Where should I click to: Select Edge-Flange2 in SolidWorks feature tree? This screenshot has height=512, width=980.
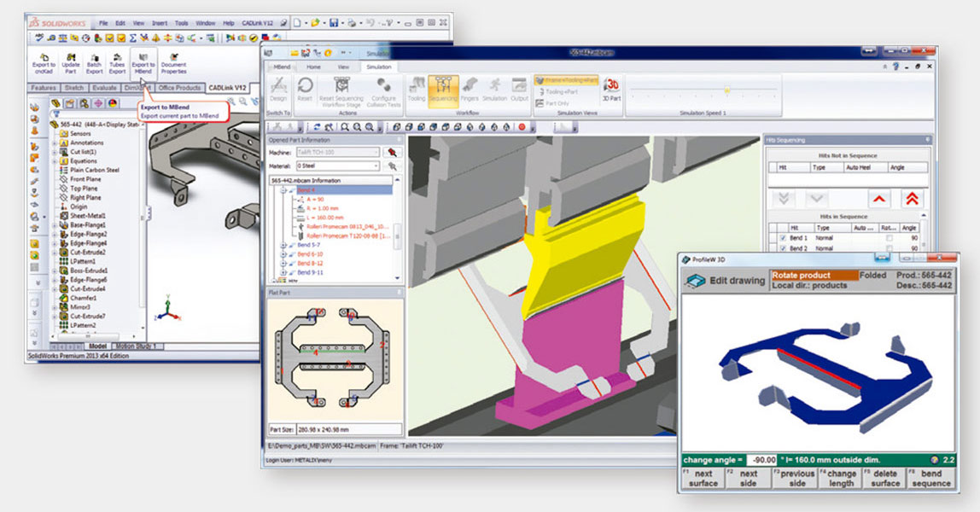tap(88, 234)
